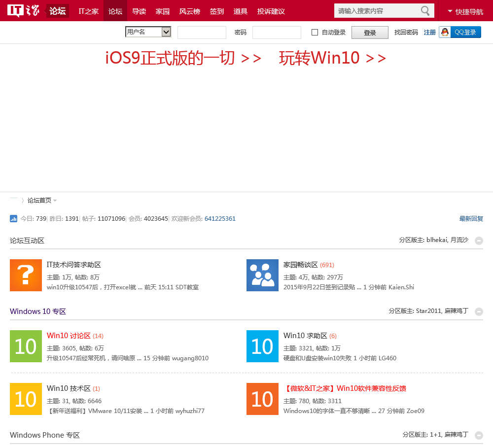493x448 pixels.
Task: Open post Windows10的字体一直不够清晰
Action: click(x=329, y=411)
